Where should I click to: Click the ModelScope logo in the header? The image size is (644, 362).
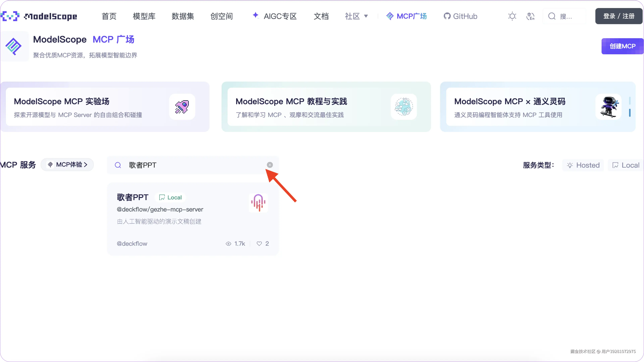click(39, 16)
